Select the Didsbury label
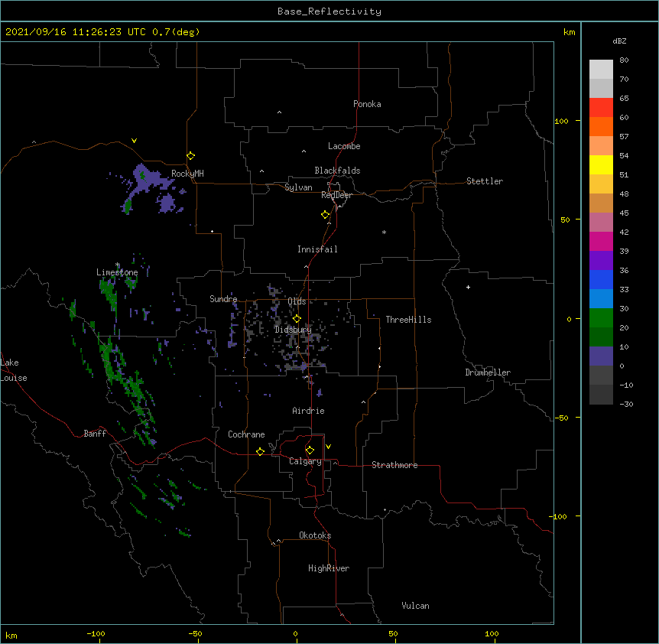Image resolution: width=659 pixels, height=644 pixels. tap(293, 330)
